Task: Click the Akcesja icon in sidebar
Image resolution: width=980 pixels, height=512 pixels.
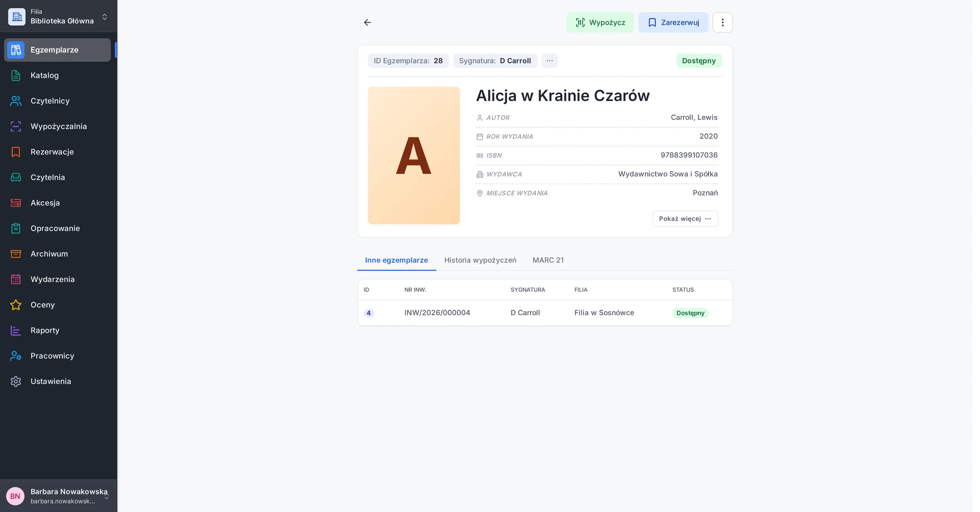Action: [16, 203]
